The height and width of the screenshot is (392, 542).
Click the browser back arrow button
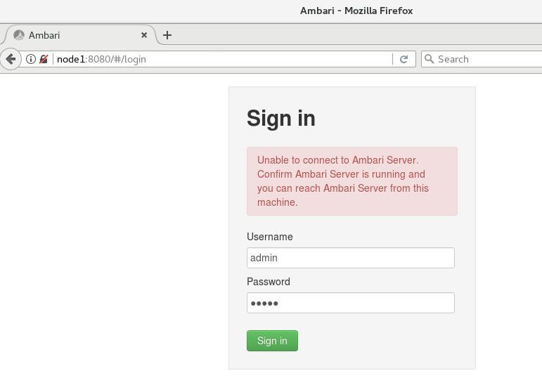coord(10,59)
